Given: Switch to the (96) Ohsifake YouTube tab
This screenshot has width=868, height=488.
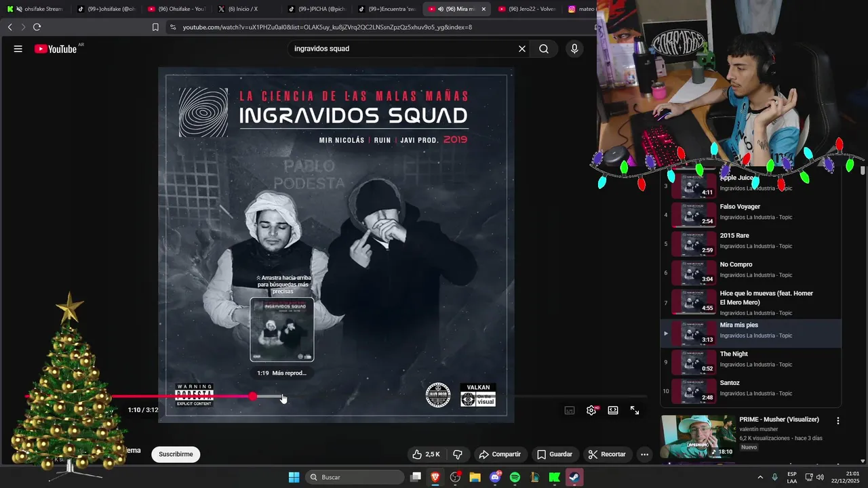Looking at the screenshot, I should point(176,9).
